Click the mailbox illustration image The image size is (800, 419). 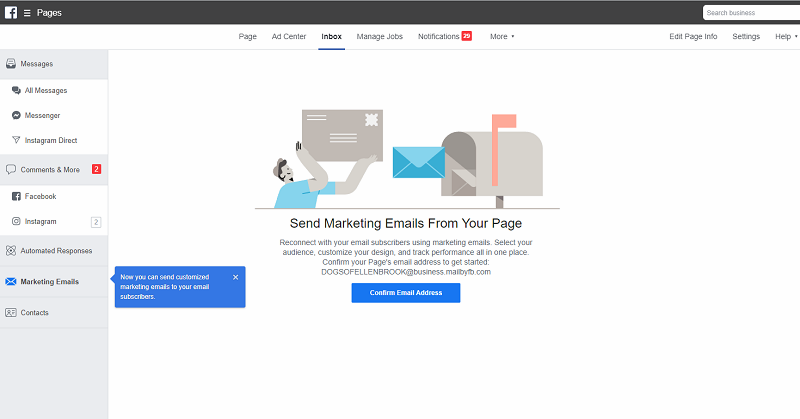492,161
